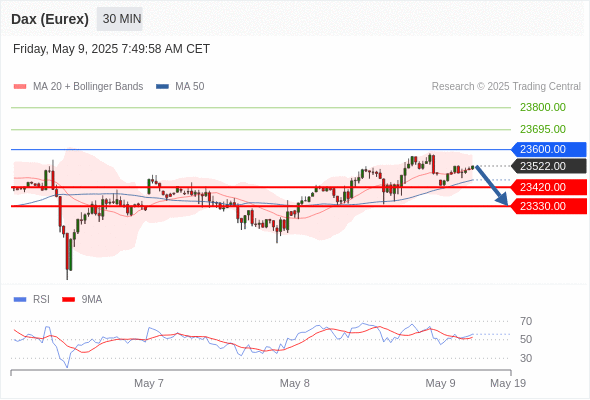Click the blue downward forecast arrow

coord(492,186)
